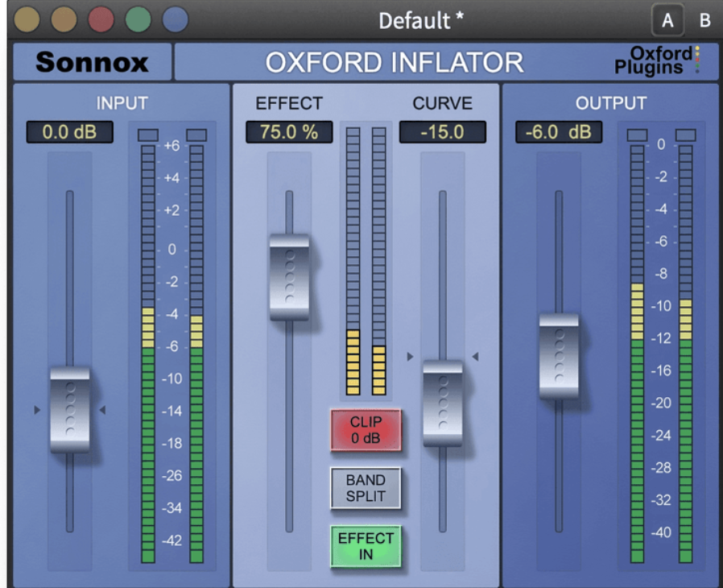Click the Default * preset name
This screenshot has width=723, height=588.
[421, 21]
